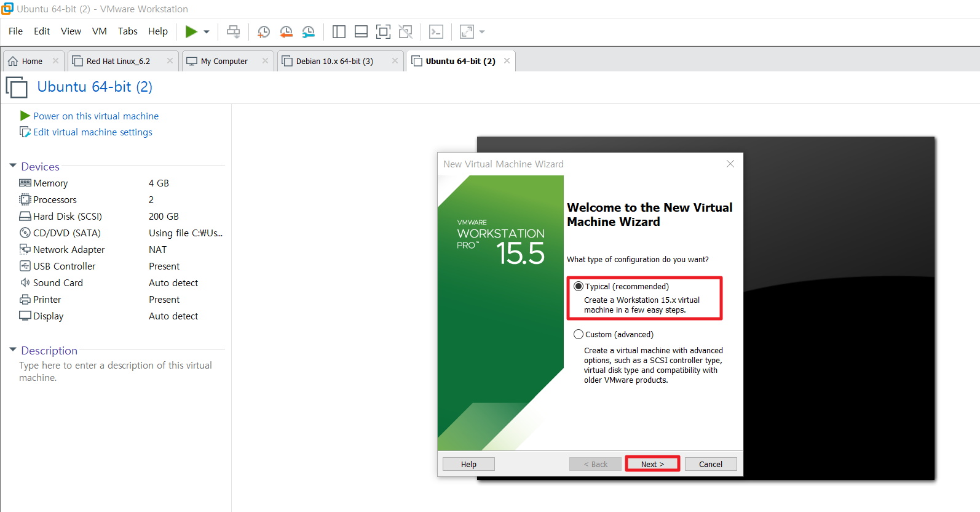980x512 pixels.
Task: Click the stretch guest display icon
Action: 467,31
